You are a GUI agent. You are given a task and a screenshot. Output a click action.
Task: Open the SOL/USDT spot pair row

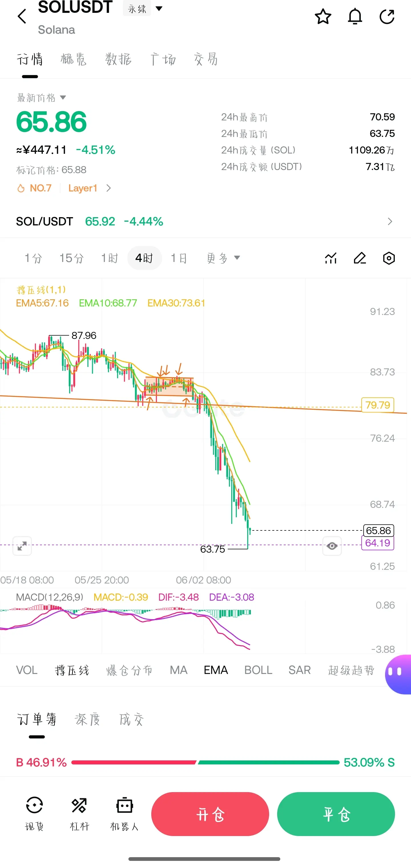coord(205,221)
